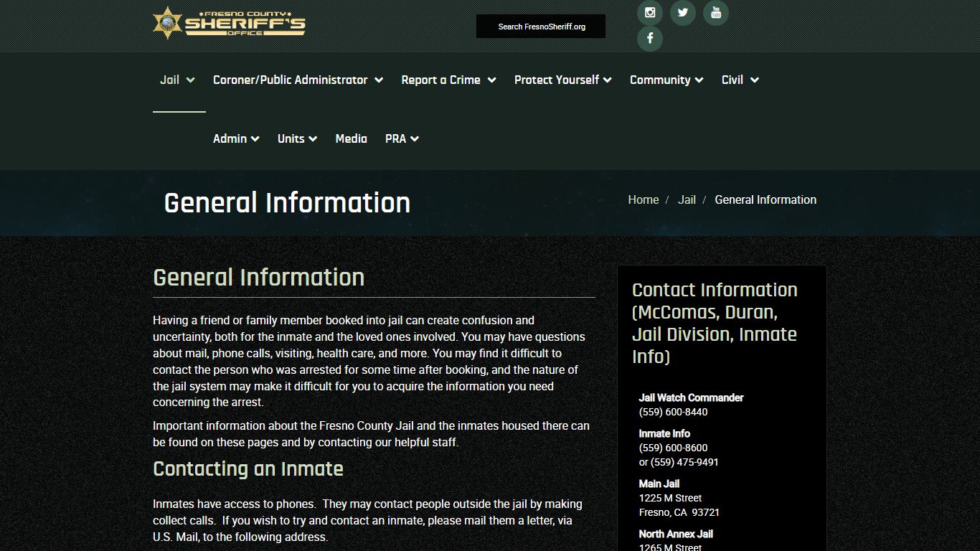Open the Instagram social icon
The width and height of the screenshot is (980, 551).
(x=650, y=12)
